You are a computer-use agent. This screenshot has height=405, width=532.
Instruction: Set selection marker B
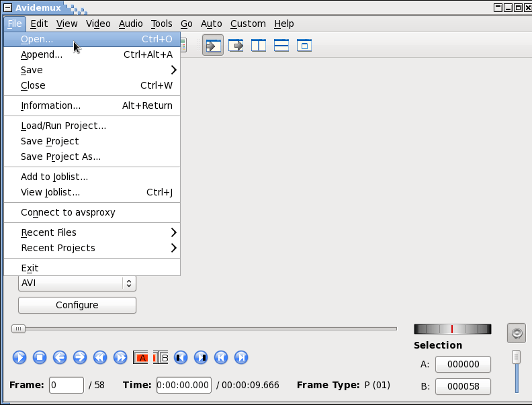[x=161, y=357]
